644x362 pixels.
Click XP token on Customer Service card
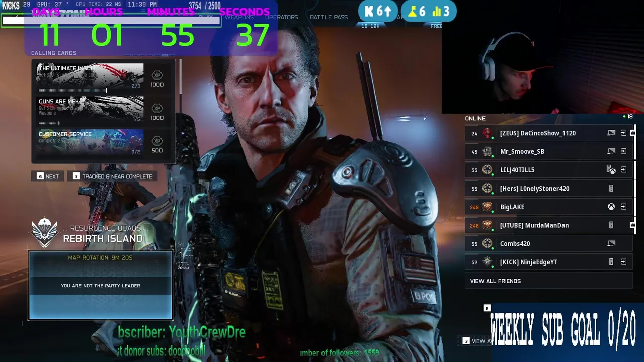coord(157,141)
